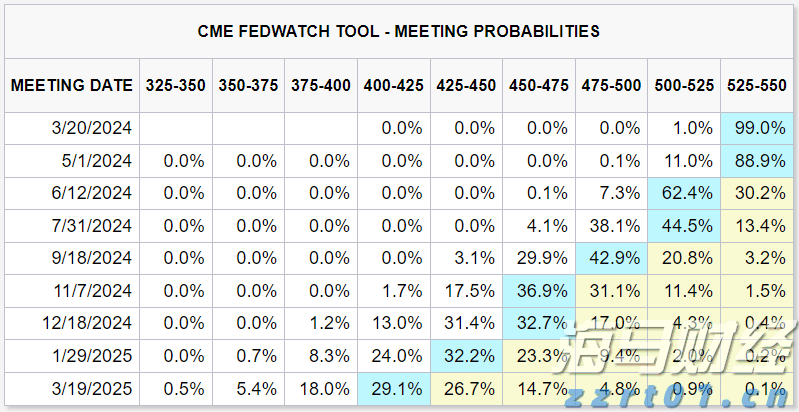Select the 32.2% cell for 1/29/2025
799x412 pixels.
pyautogui.click(x=466, y=355)
